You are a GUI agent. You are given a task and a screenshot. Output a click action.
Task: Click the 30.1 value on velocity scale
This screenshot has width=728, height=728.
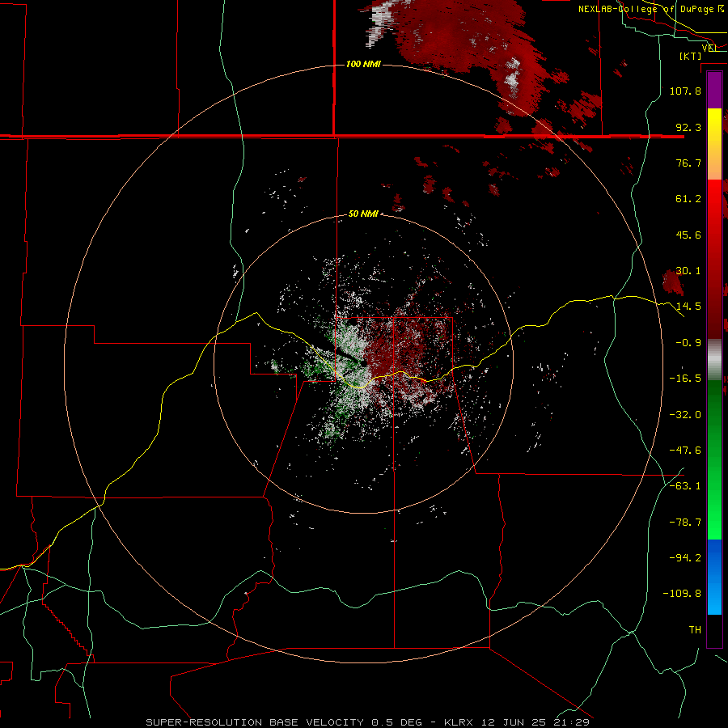pos(688,271)
